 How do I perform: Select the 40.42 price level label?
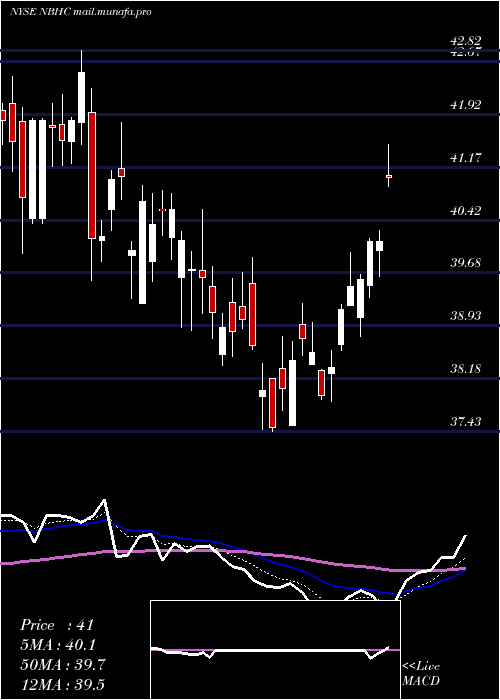[x=466, y=210]
